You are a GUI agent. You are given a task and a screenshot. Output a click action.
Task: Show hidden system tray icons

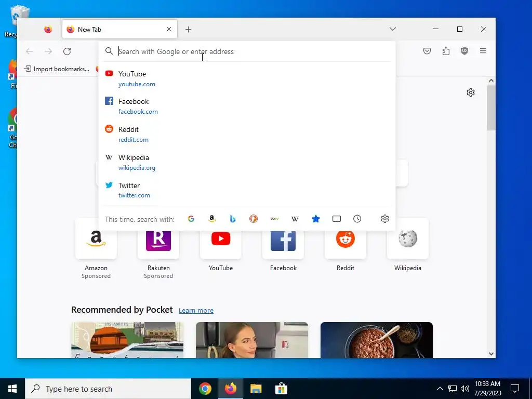click(440, 389)
